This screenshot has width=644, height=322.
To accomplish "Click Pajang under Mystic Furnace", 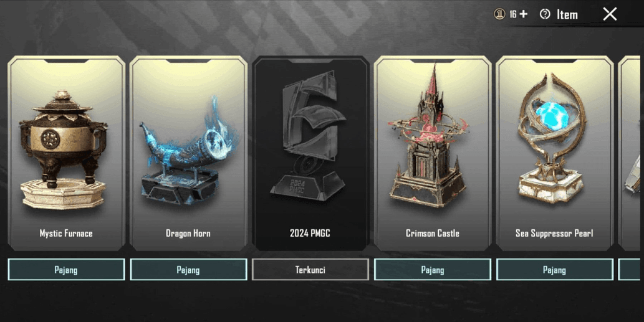I will click(x=66, y=270).
